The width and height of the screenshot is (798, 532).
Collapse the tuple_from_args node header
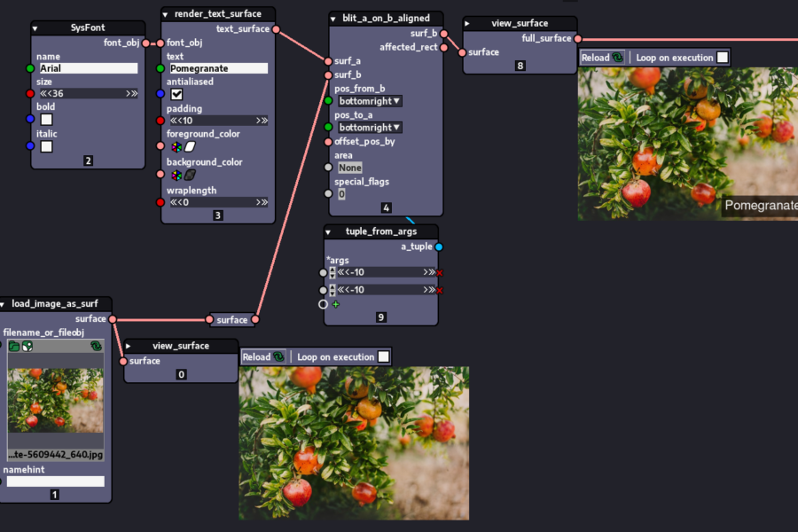click(327, 231)
